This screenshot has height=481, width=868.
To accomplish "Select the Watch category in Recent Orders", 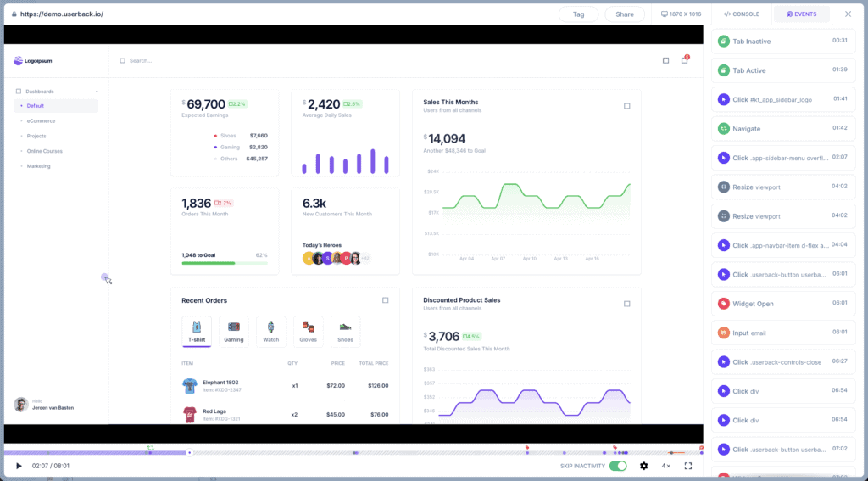I will pyautogui.click(x=270, y=331).
